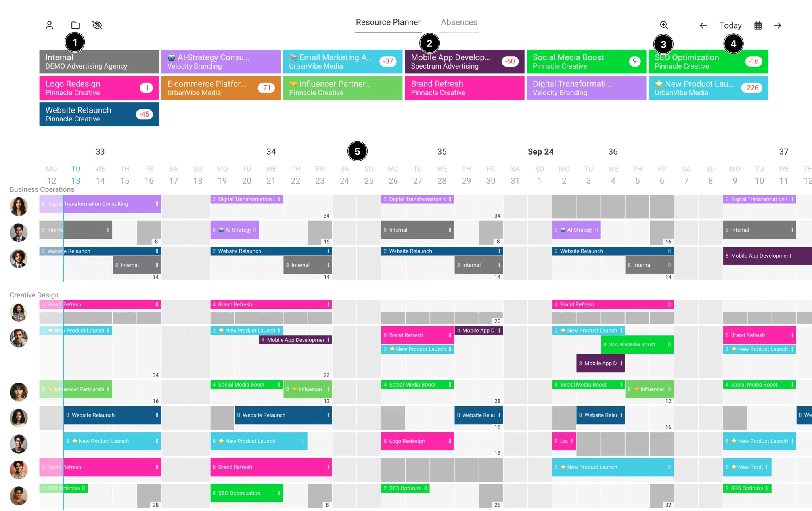
Task: Open the folder/projects icon
Action: tap(75, 25)
